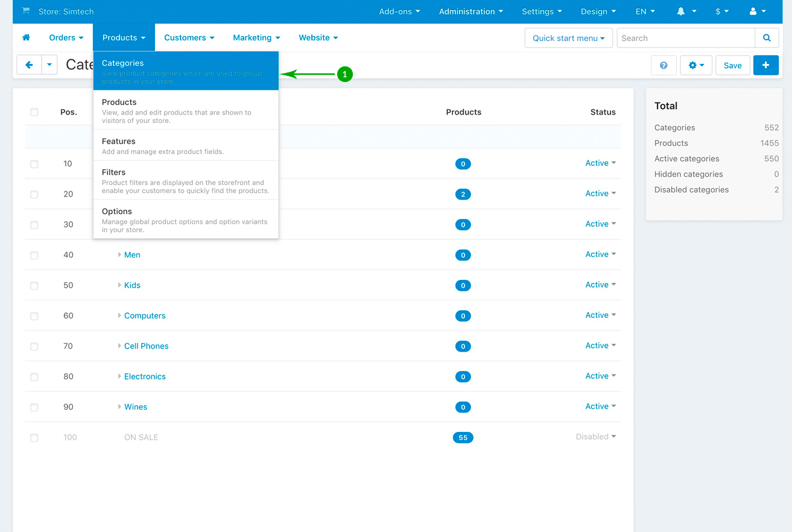Open the Active status dropdown for Kids
Viewport: 792px width, 532px height.
[600, 285]
